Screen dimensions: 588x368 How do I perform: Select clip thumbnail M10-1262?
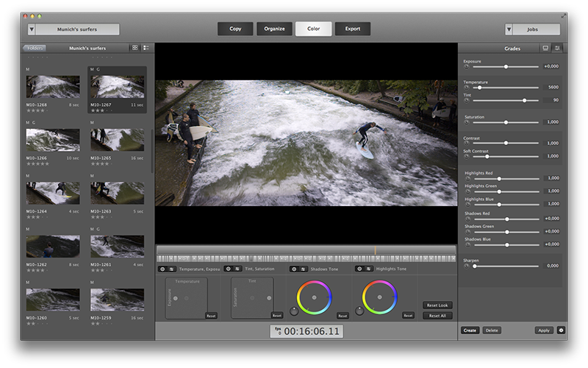click(53, 247)
